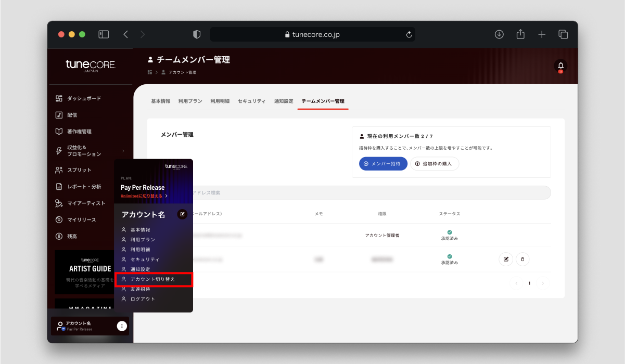Click アカウント管理者 role cell

(x=382, y=236)
